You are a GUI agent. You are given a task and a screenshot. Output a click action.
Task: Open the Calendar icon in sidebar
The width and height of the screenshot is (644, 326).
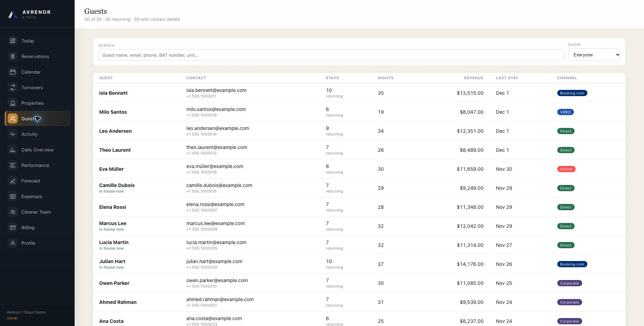[13, 72]
